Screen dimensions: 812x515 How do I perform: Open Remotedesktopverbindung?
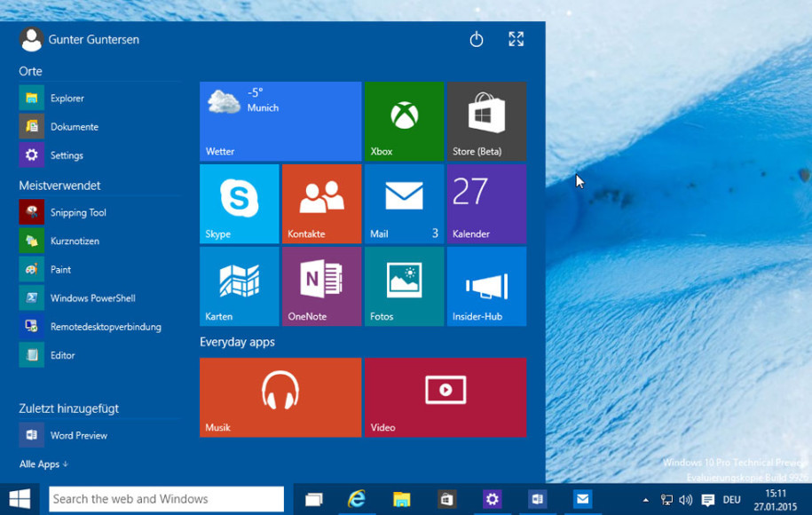[100, 327]
